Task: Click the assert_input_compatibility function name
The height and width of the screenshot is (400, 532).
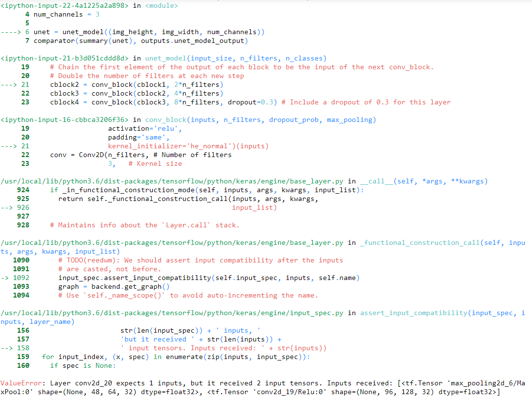Action: pos(413,313)
